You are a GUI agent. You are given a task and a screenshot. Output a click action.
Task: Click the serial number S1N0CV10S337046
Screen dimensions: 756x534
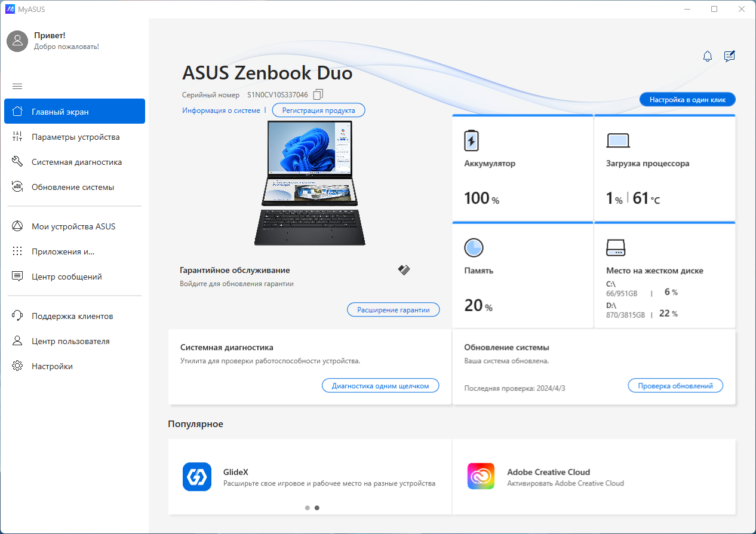pos(278,94)
